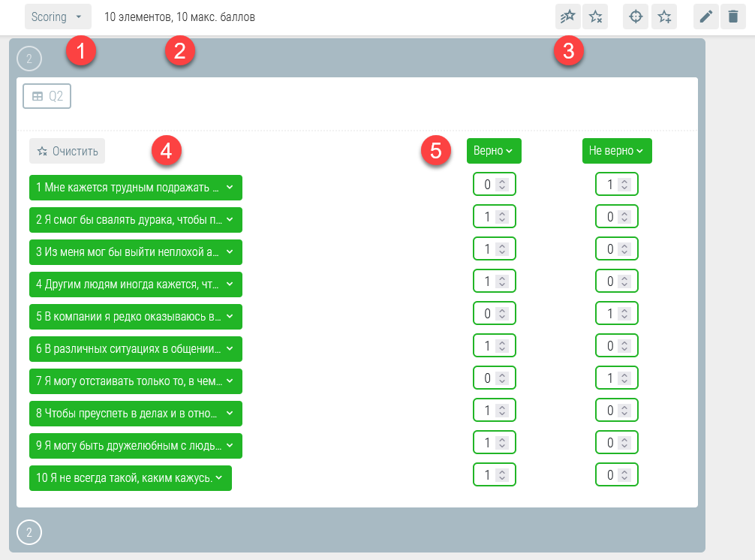Expand row 7 Я могу отстаивать только то
Screen dimensions: 755x560
coord(135,381)
